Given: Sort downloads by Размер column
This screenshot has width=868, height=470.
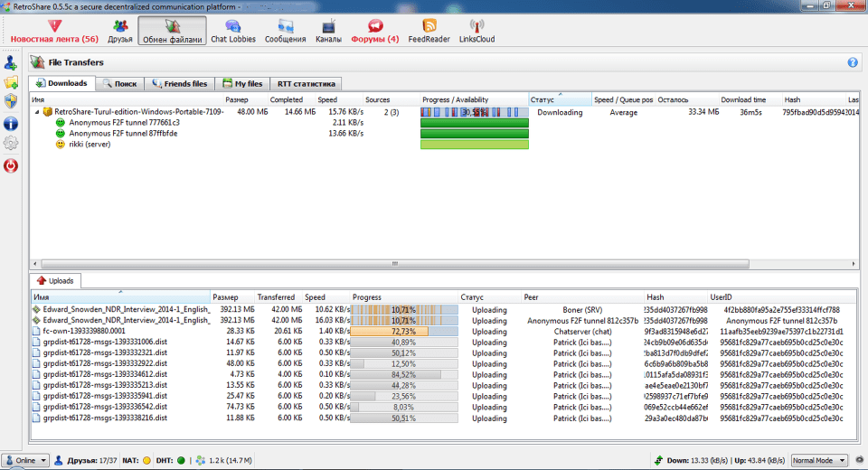Looking at the screenshot, I should point(244,99).
